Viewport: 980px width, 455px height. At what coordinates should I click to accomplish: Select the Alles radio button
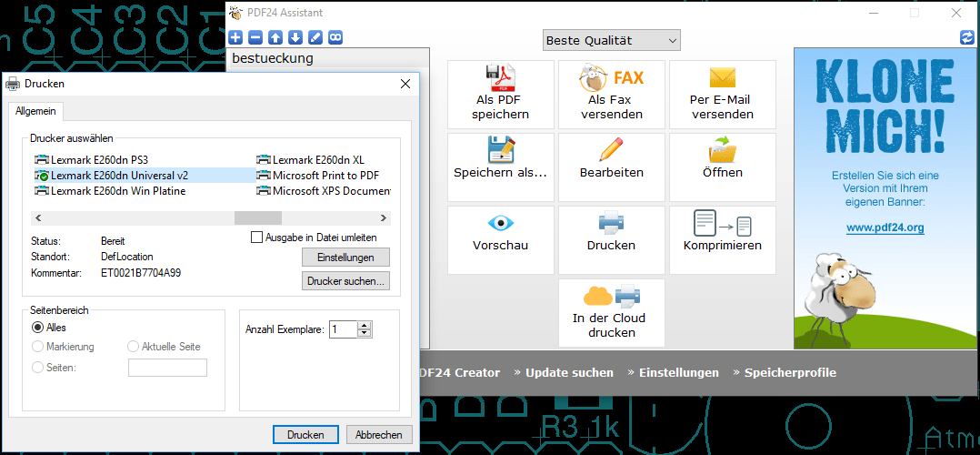pos(37,328)
